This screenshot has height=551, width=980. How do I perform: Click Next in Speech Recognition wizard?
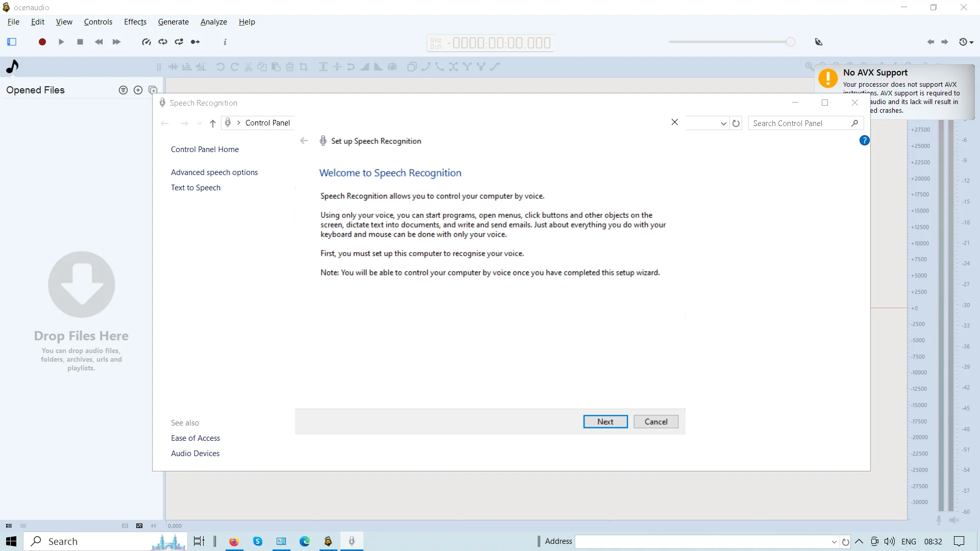[605, 422]
